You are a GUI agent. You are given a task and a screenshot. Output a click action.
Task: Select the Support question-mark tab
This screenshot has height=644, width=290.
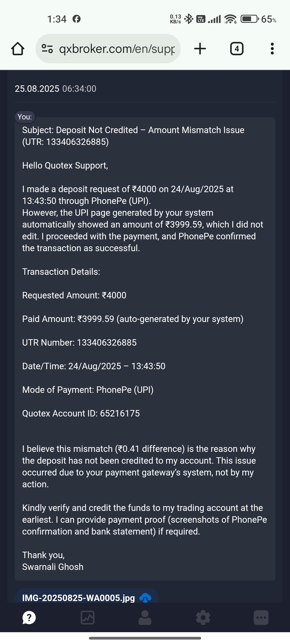[29, 617]
